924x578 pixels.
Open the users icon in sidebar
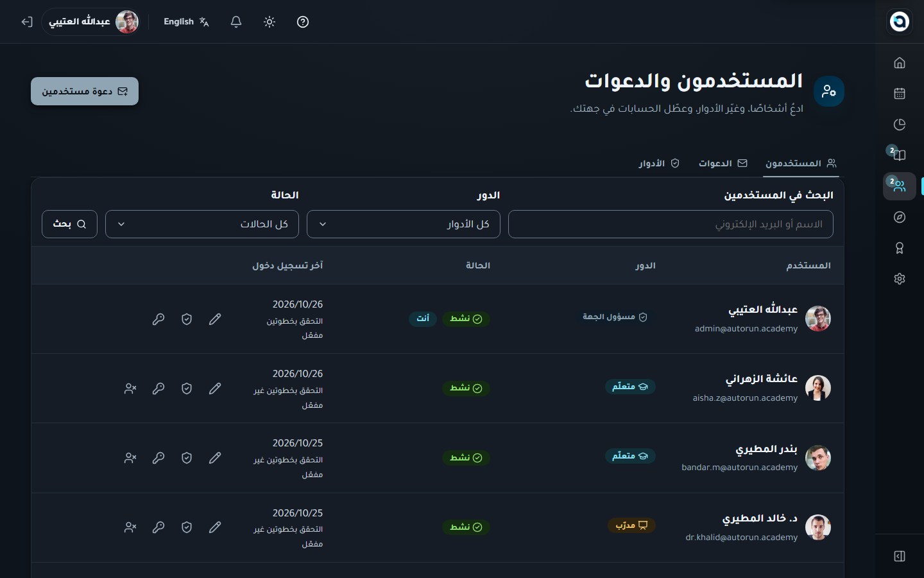click(900, 186)
